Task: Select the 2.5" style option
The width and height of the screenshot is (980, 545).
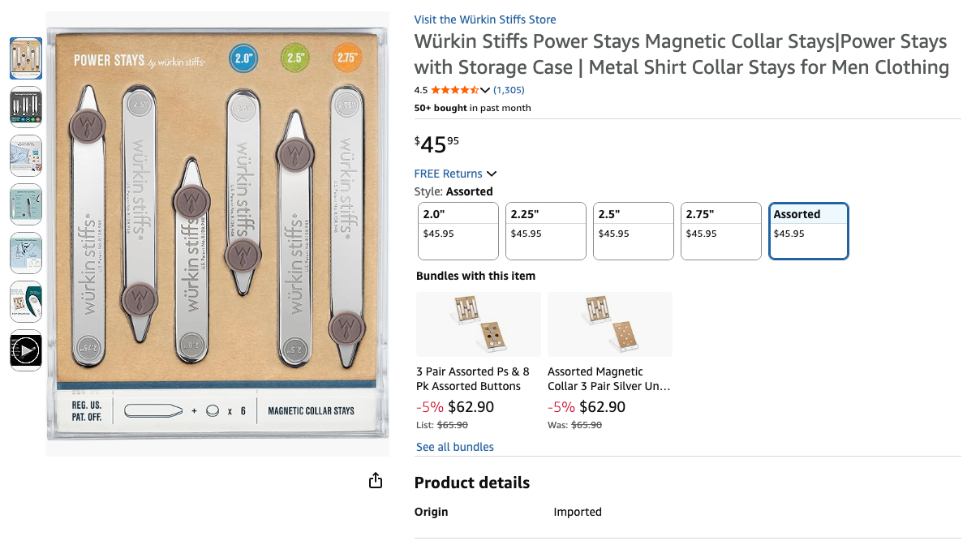Action: click(x=633, y=230)
